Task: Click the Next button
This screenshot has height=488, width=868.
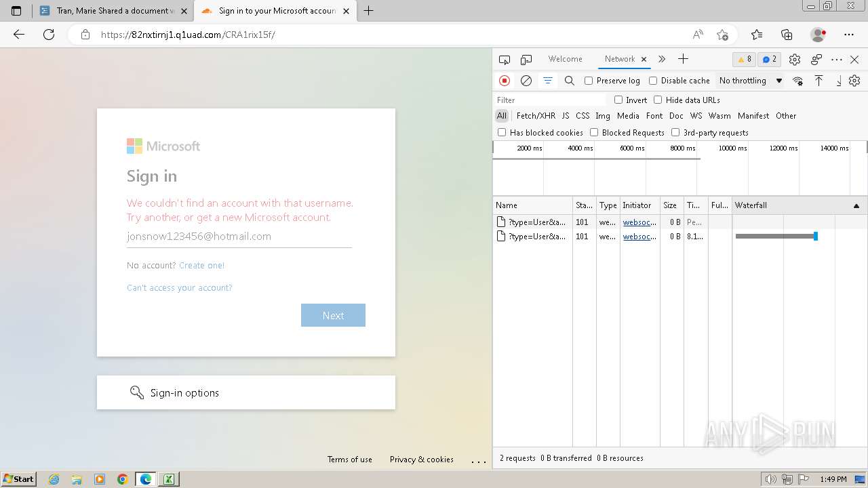Action: coord(333,315)
